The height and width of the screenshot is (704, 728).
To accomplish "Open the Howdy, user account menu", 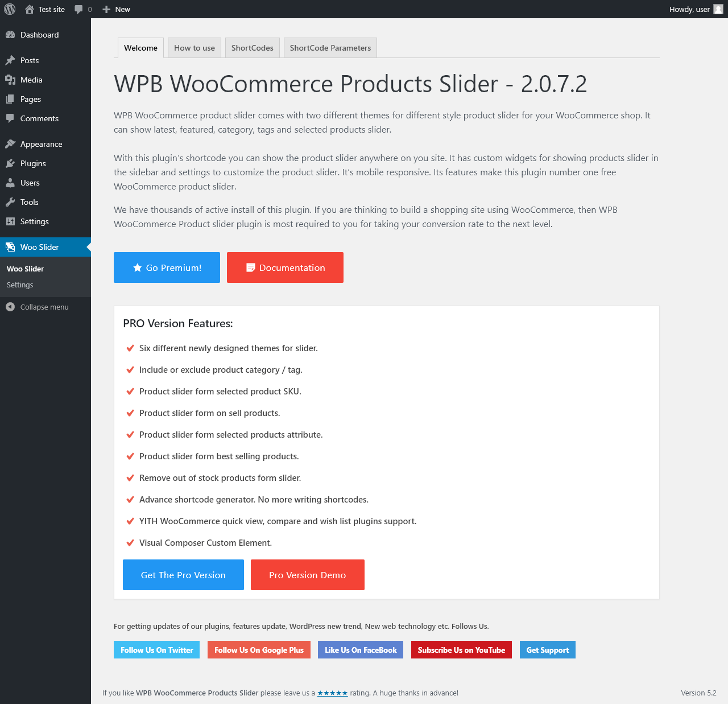I will tap(696, 9).
